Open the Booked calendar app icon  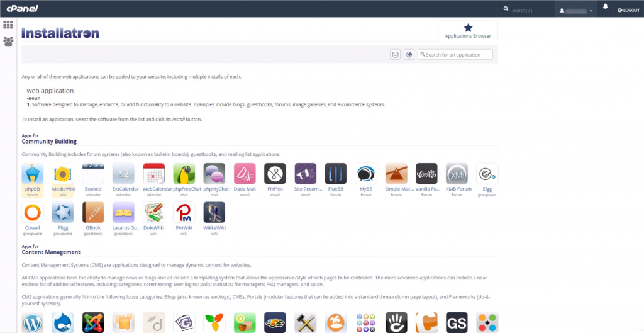(93, 174)
